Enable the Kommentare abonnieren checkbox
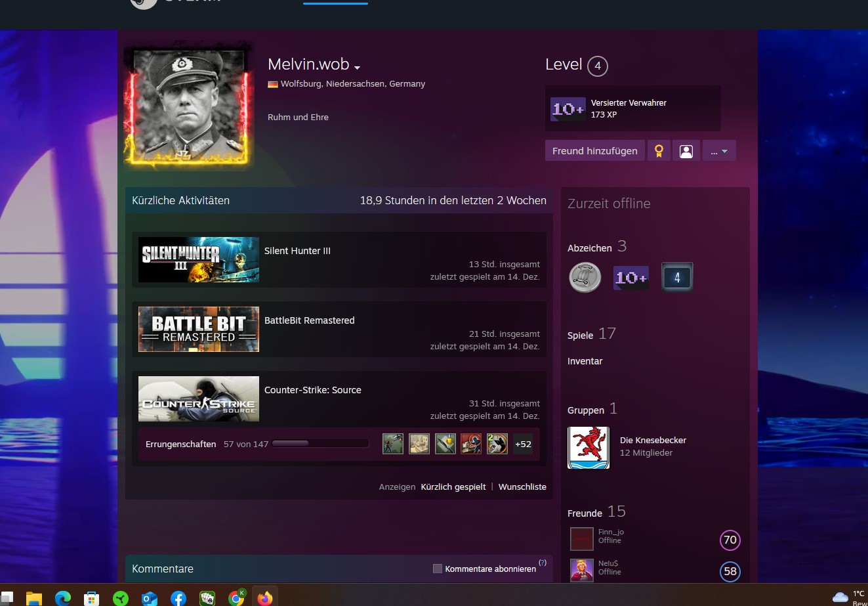Viewport: 868px width, 606px height. point(438,569)
